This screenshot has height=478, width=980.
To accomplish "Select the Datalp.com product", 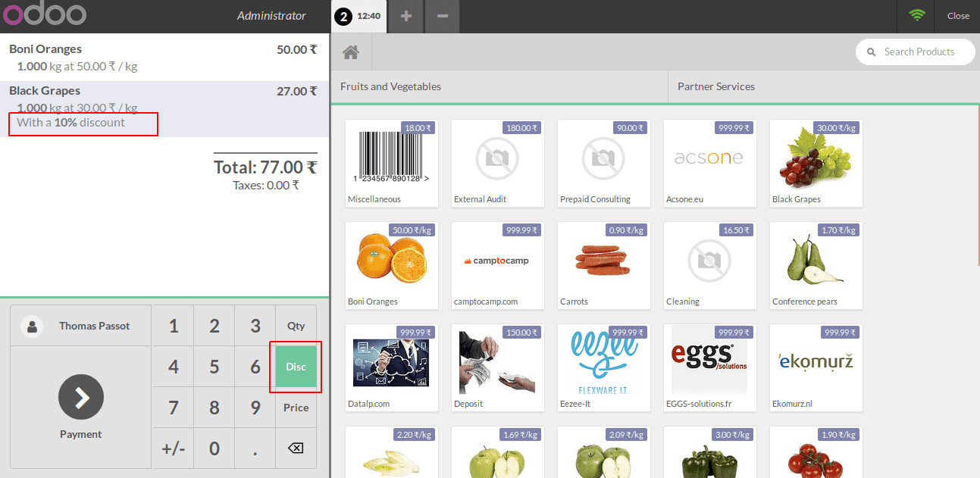I will point(392,367).
